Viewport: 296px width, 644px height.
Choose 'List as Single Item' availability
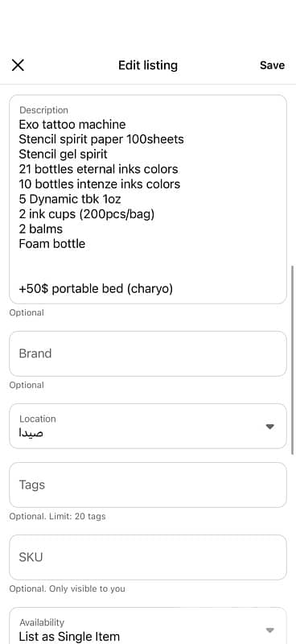69,637
